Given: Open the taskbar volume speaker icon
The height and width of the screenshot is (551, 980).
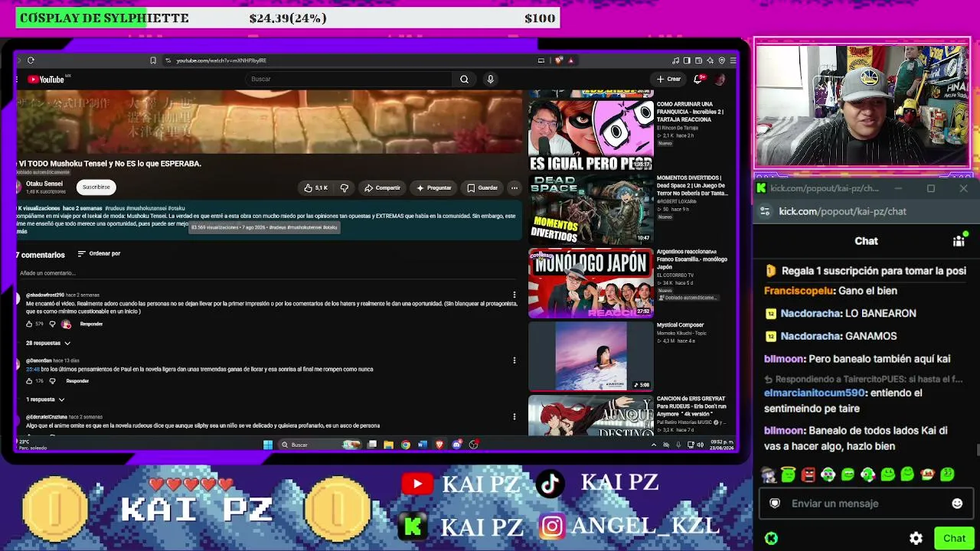Looking at the screenshot, I should tap(700, 445).
